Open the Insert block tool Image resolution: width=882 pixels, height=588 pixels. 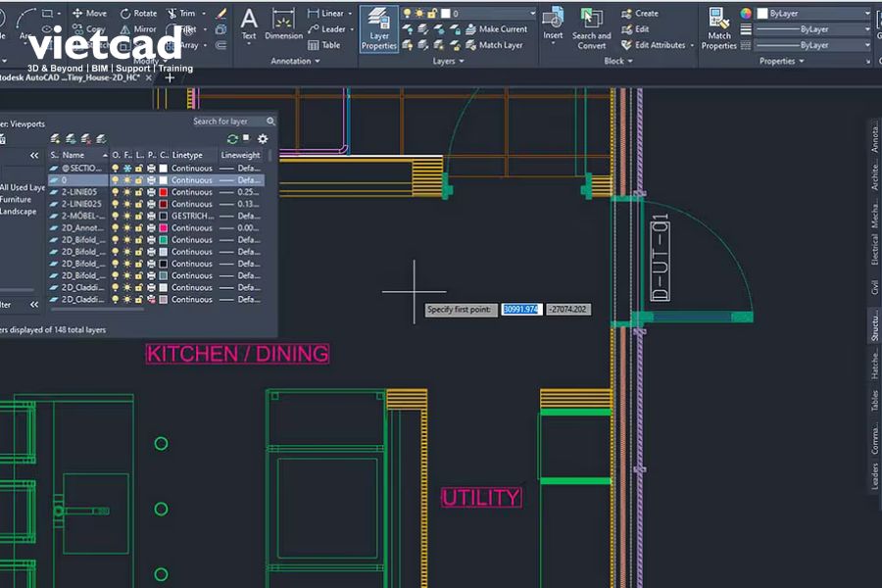coord(553,24)
